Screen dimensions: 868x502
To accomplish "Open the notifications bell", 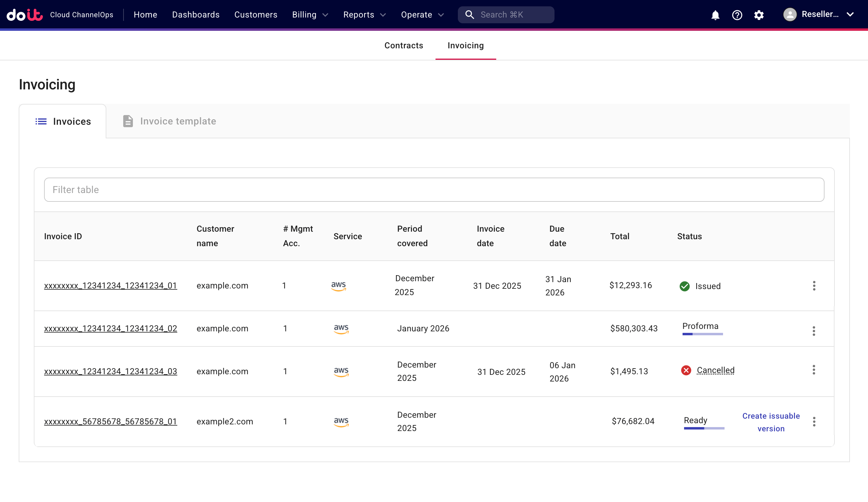I will (x=715, y=15).
